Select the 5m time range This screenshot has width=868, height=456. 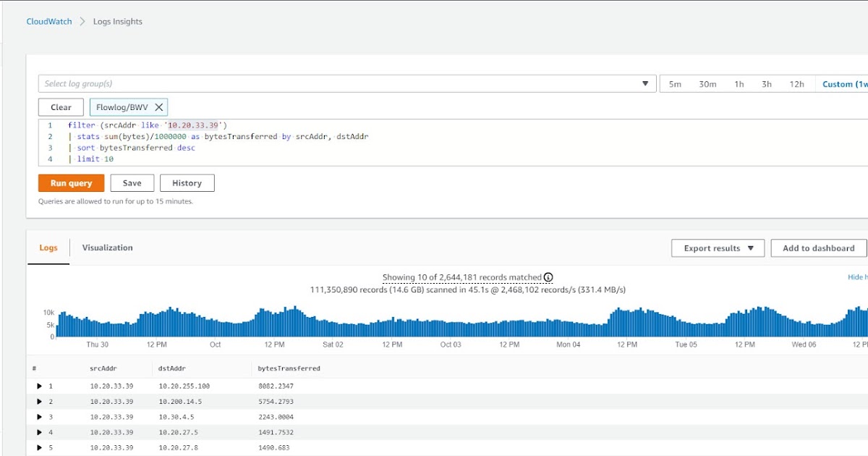(674, 83)
